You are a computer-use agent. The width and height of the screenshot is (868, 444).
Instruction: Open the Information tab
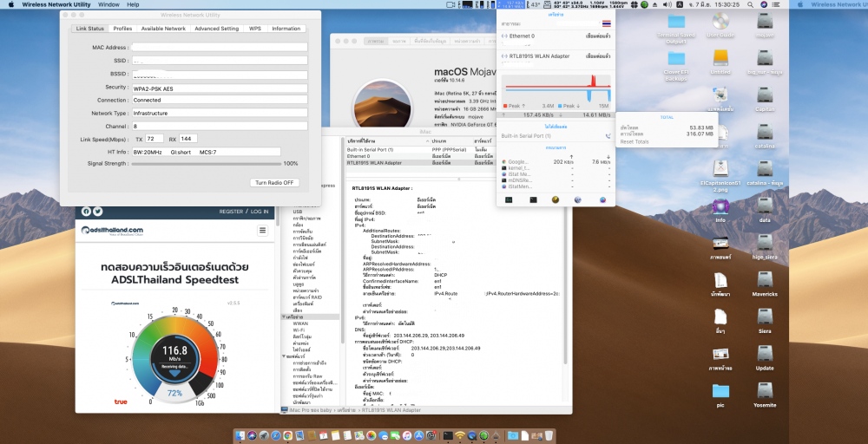pyautogui.click(x=286, y=29)
